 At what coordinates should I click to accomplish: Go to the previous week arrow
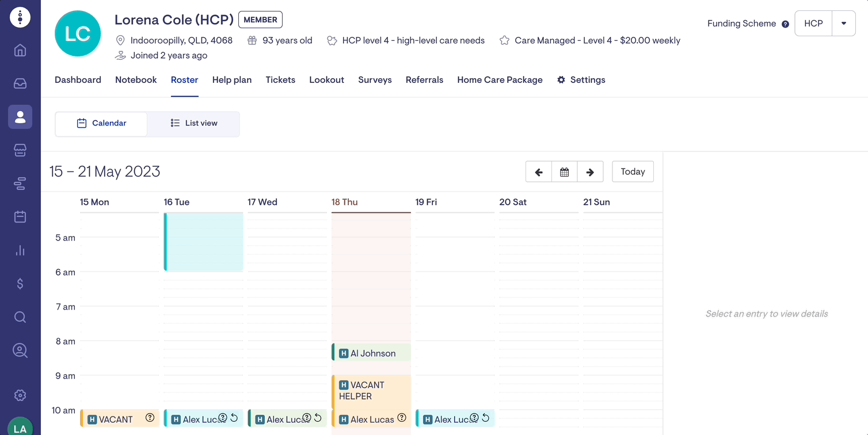click(539, 172)
